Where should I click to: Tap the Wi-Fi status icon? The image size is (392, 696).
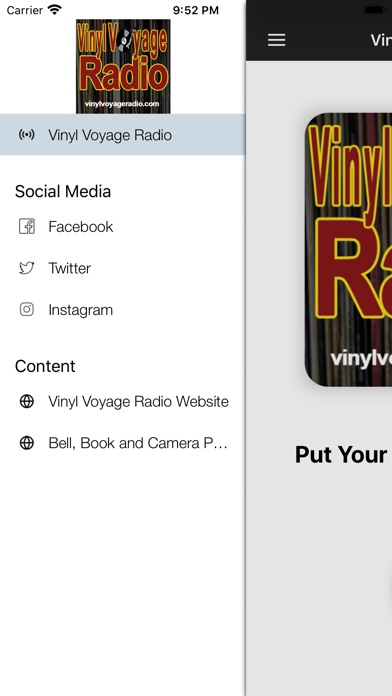point(55,10)
